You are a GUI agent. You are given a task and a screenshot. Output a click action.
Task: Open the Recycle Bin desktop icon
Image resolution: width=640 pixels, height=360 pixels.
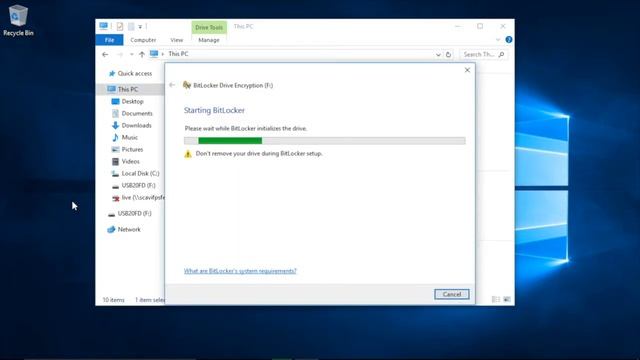(18, 20)
